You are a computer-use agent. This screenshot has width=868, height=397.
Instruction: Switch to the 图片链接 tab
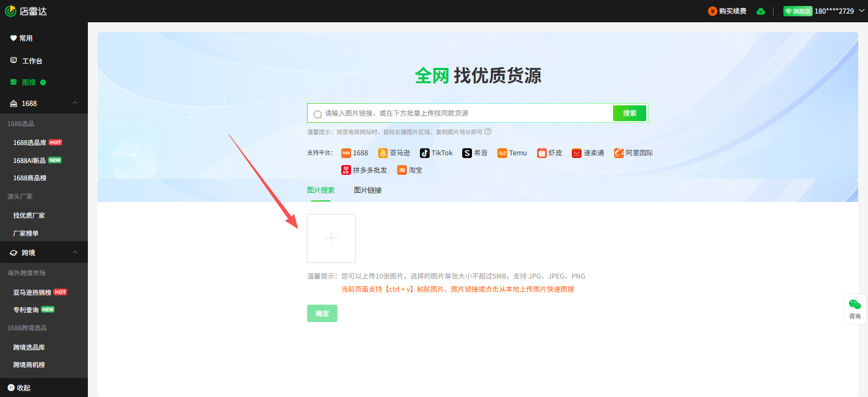click(x=368, y=190)
